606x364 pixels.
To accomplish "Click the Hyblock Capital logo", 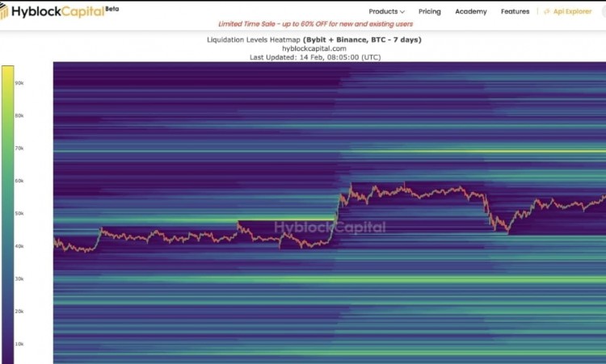I will (x=59, y=11).
